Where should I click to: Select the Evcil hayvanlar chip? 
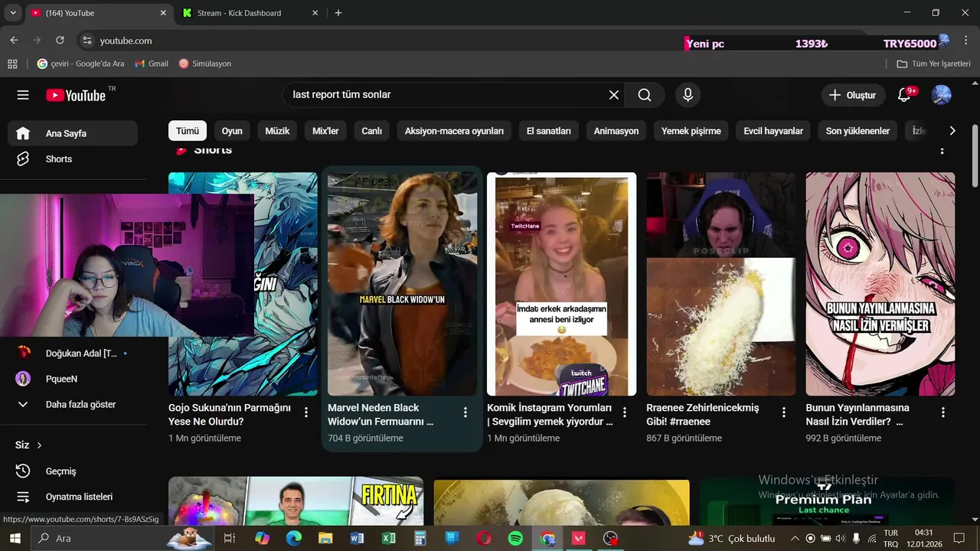773,131
